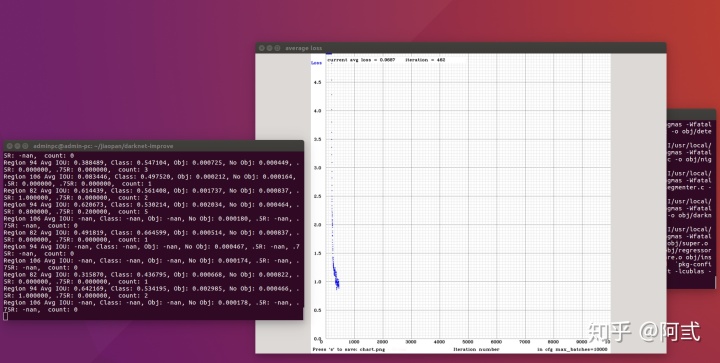Click the 9000 tick on the iteration axis
The image size is (720, 363).
581,342
